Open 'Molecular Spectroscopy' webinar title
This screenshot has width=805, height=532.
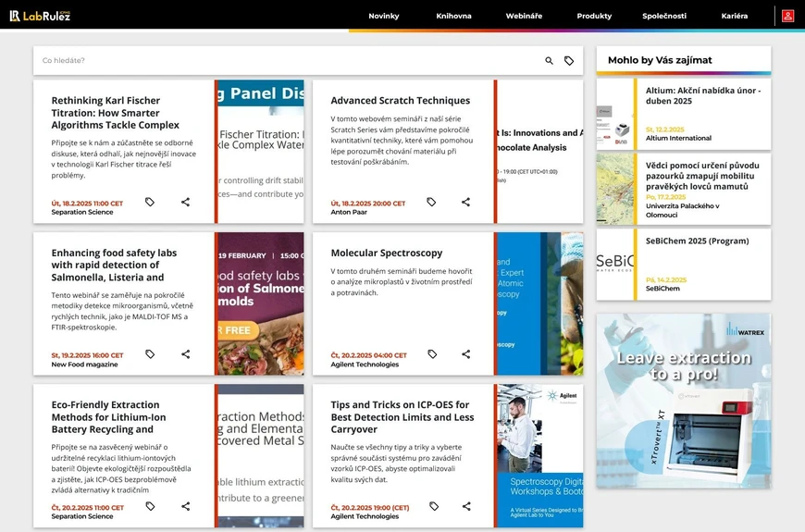pos(386,253)
